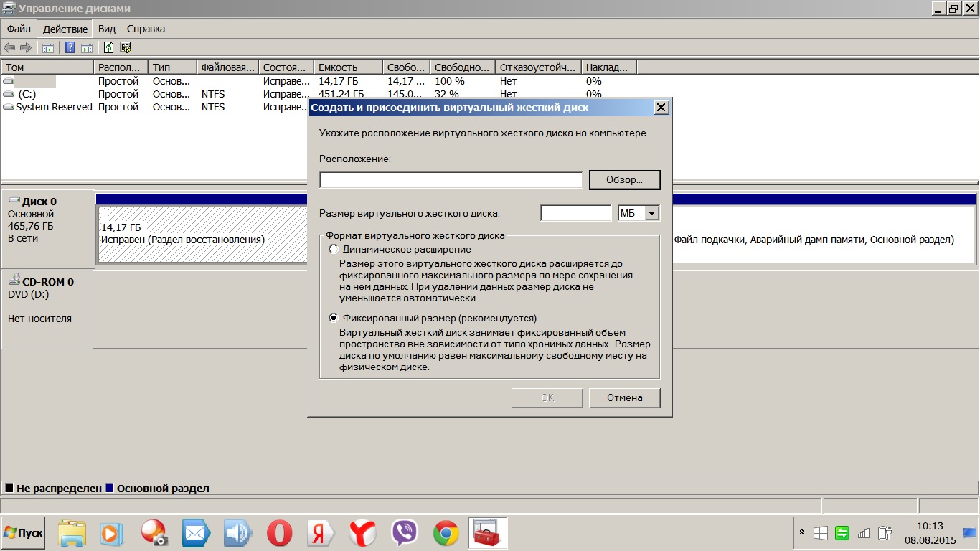The height and width of the screenshot is (551, 980).
Task: Open the screenshot camera app in the taskbar
Action: point(154,533)
